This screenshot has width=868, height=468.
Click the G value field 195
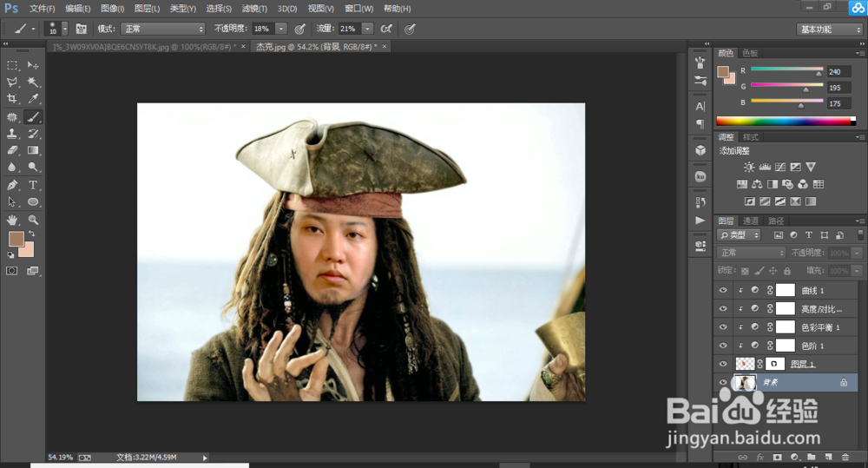[838, 88]
